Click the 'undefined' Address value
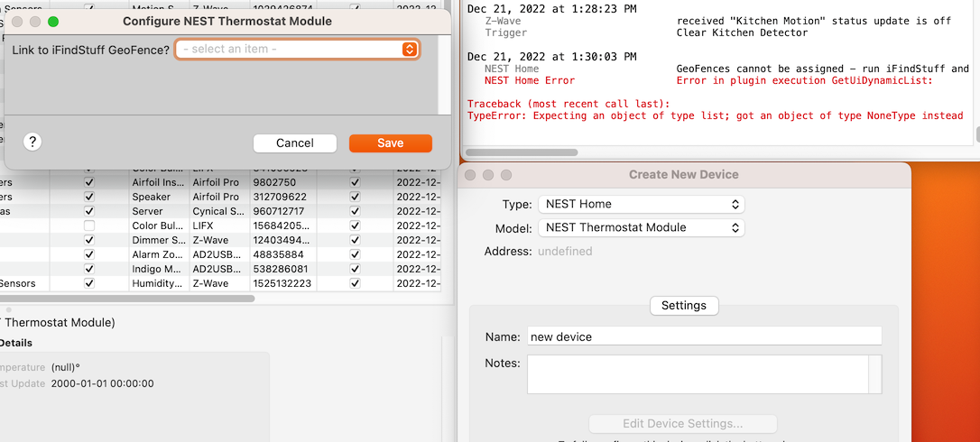Screen dimensions: 980x442 [565, 252]
